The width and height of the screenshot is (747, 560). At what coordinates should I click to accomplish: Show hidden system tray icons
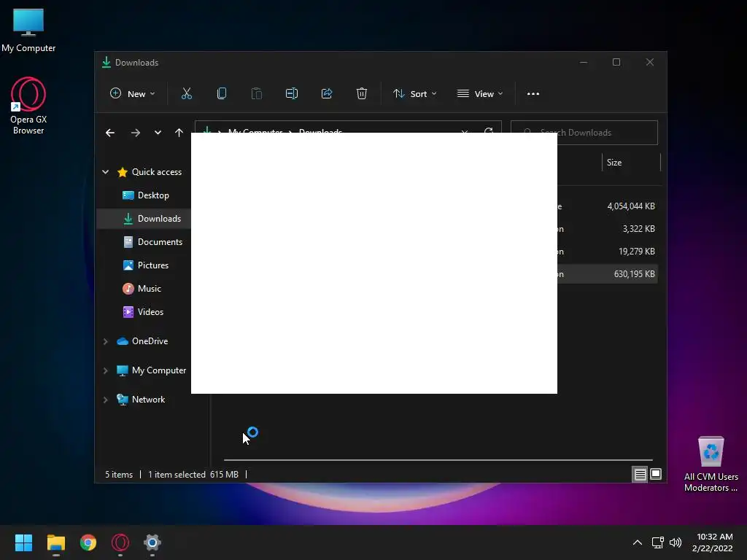[x=638, y=542]
